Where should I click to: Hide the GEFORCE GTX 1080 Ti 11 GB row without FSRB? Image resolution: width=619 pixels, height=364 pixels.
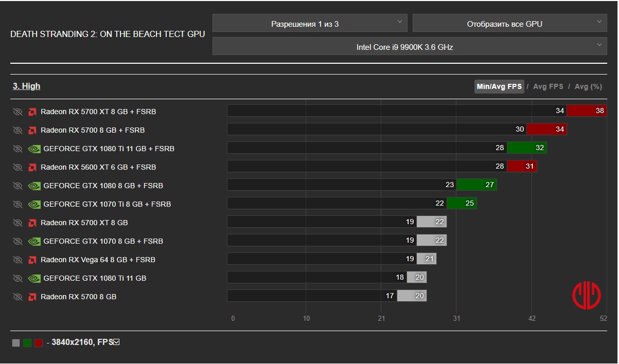18,278
